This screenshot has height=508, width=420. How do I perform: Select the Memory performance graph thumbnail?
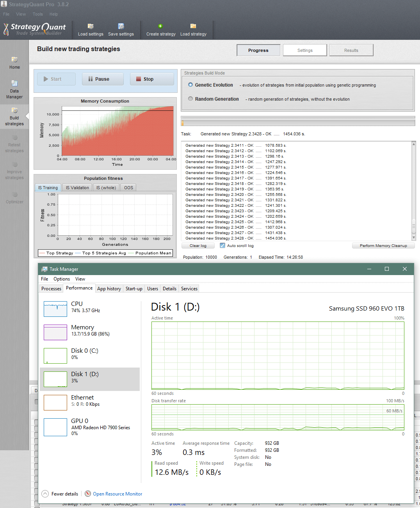pos(55,332)
